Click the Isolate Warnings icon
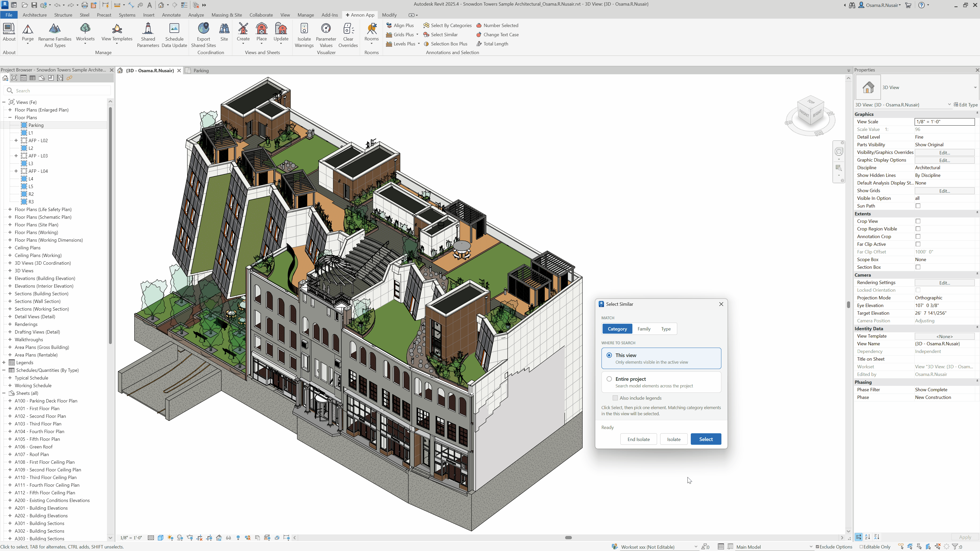 tap(304, 29)
